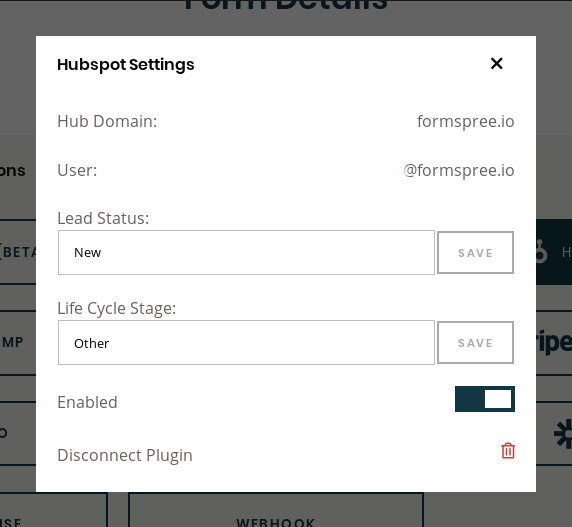Open the Lead Status dropdown showing New

click(x=246, y=252)
